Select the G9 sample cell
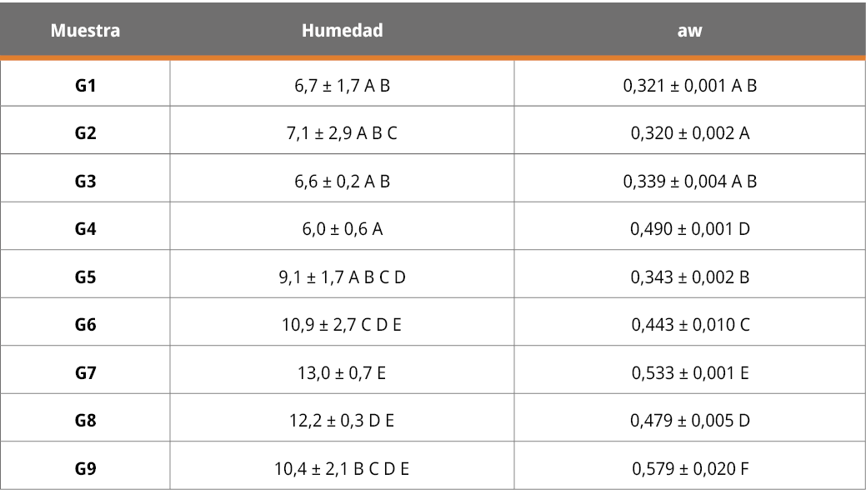Screen dimensions: 866x504 point(85,468)
